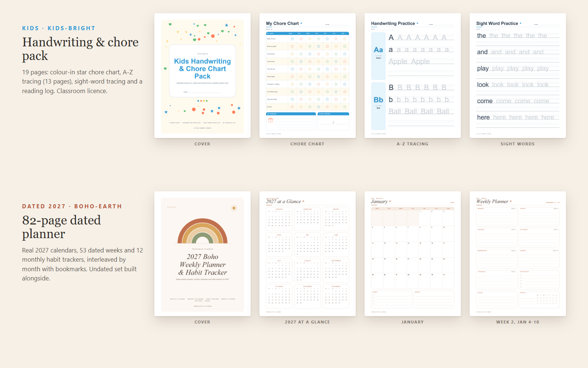Click the 2027 AT A GLANCE caption
This screenshot has height=368, width=588.
308,322
